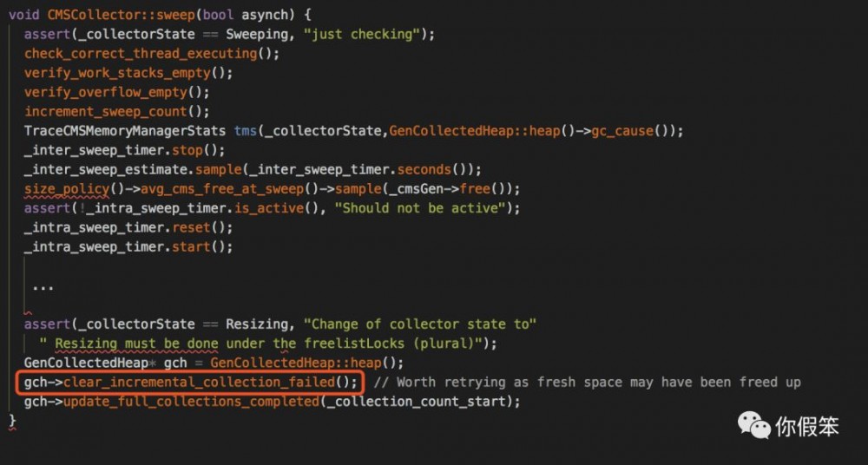
Task: Click the highlighted clear_incremental_collection_failed call
Action: pyautogui.click(x=190, y=383)
